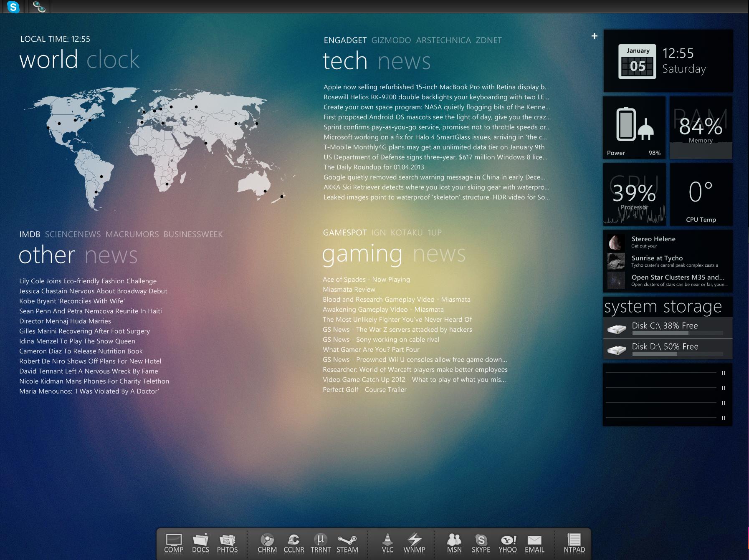Click the battery Power widget
This screenshot has height=560, width=749.
coord(634,127)
